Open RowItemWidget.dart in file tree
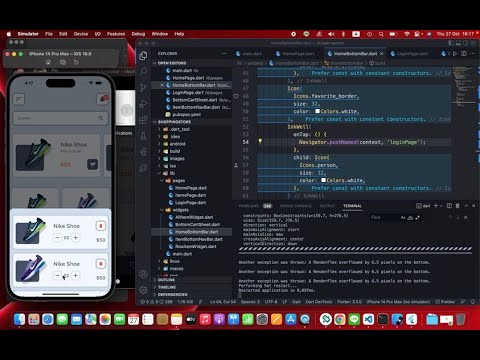This screenshot has width=480, height=360. 196,246
